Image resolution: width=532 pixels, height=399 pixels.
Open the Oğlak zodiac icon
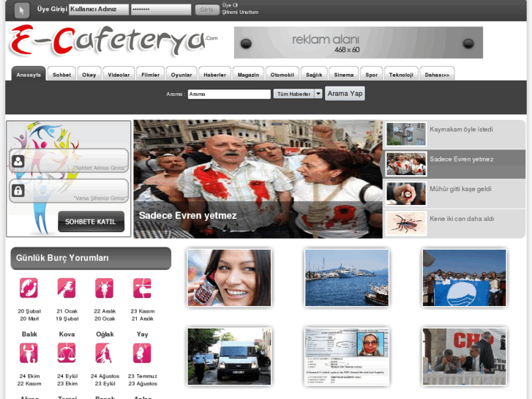pos(104,288)
